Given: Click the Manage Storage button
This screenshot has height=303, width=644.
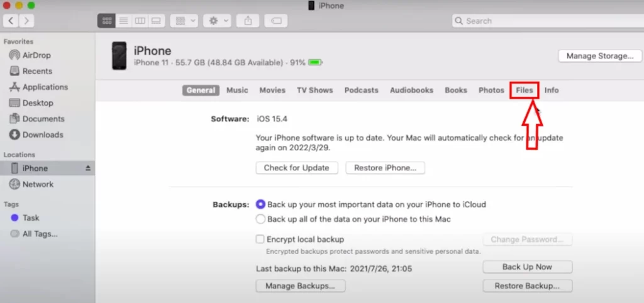Looking at the screenshot, I should 599,56.
